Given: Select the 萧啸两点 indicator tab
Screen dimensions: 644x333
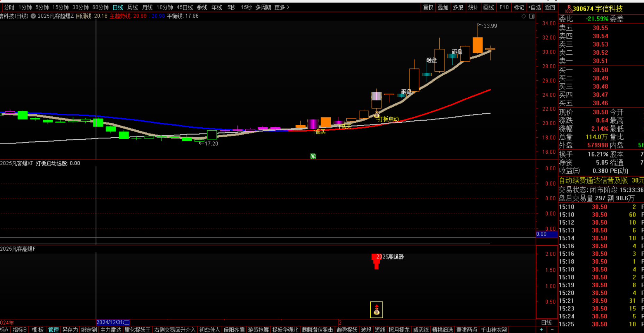Looking at the screenshot, I should point(467,330).
